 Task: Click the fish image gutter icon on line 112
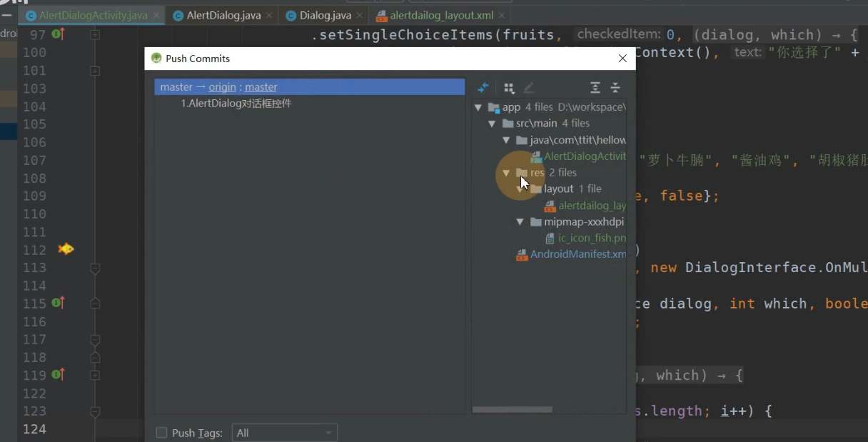pos(66,249)
